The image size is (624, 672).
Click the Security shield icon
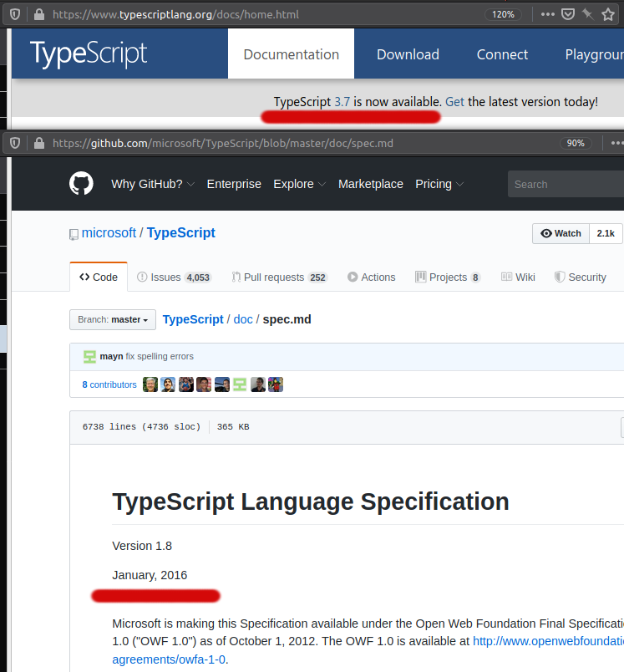(x=561, y=277)
